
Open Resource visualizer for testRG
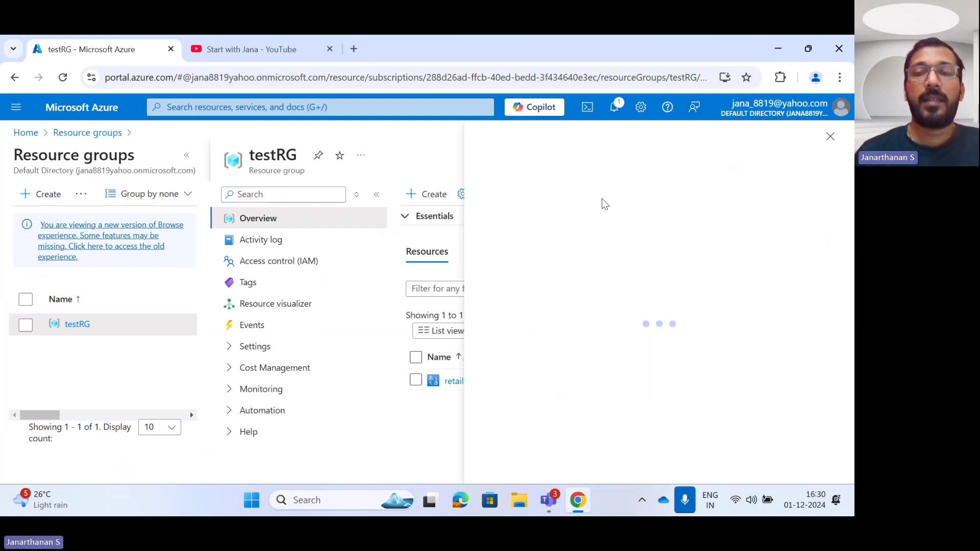coord(275,303)
